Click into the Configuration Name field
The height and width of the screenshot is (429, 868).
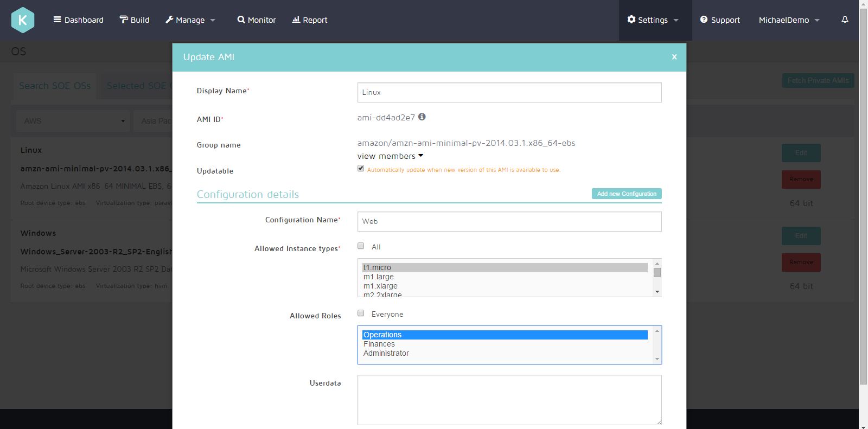pyautogui.click(x=509, y=221)
